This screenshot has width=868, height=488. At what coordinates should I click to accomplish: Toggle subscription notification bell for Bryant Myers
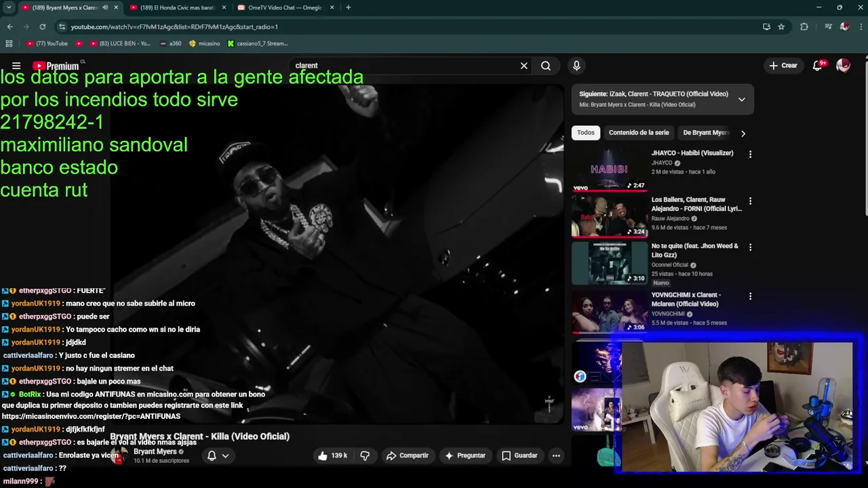[212, 455]
